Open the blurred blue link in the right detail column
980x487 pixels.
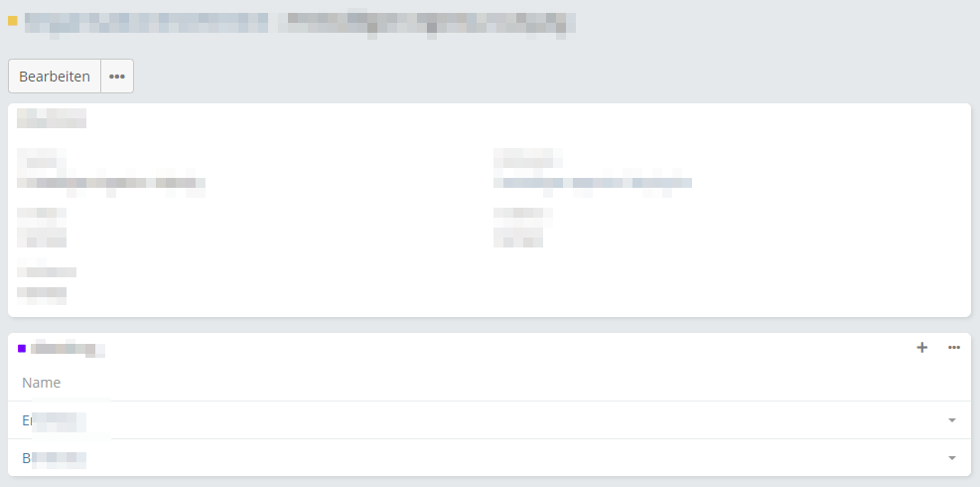(593, 183)
